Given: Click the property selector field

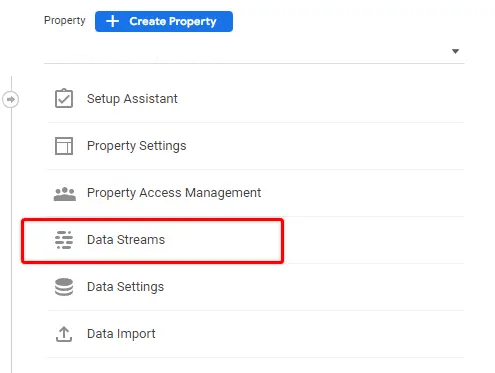Looking at the screenshot, I should pyautogui.click(x=254, y=51).
